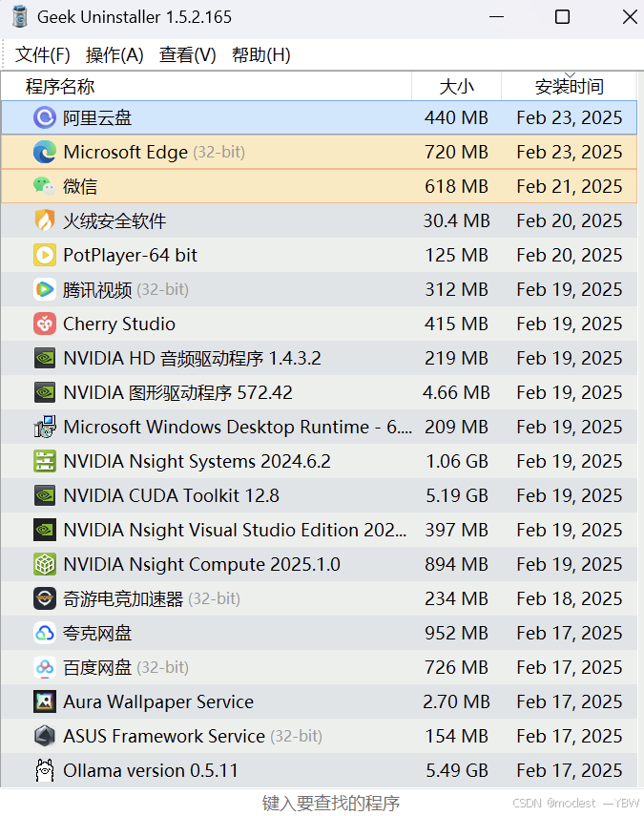
Task: Click the 百度网盘 icon
Action: pos(45,667)
